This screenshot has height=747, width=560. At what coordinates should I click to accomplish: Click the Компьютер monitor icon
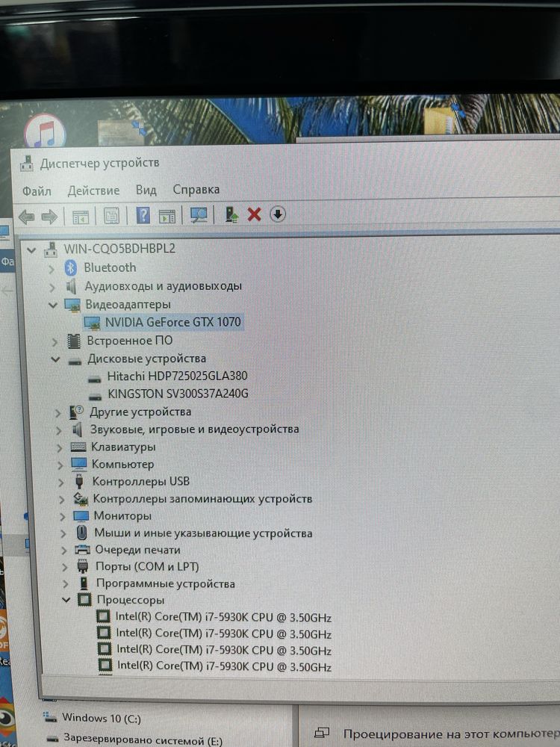tap(79, 464)
